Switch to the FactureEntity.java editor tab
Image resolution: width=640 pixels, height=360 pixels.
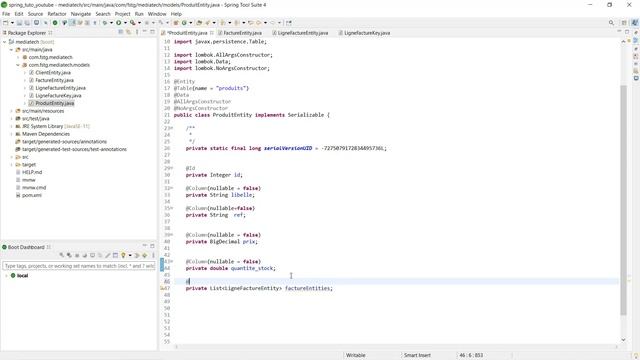click(240, 33)
